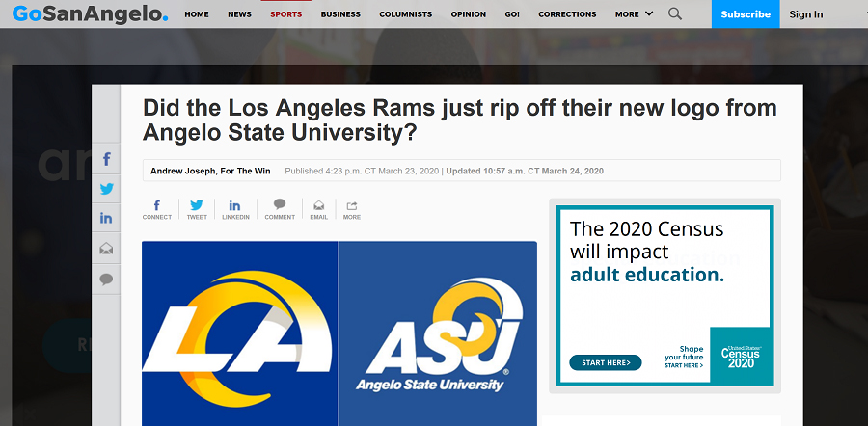Click the Comment button under headline
The width and height of the screenshot is (868, 426).
tap(280, 210)
